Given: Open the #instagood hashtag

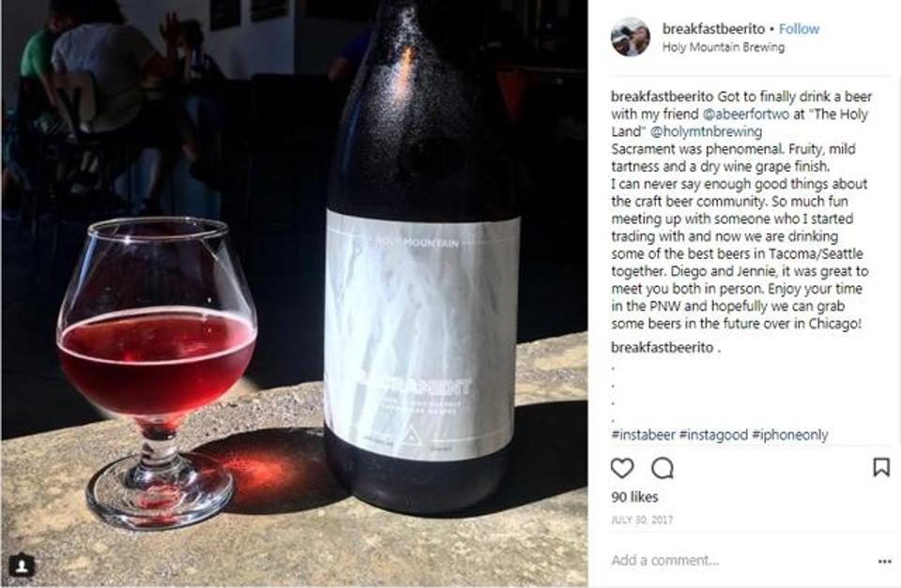Looking at the screenshot, I should 713,435.
